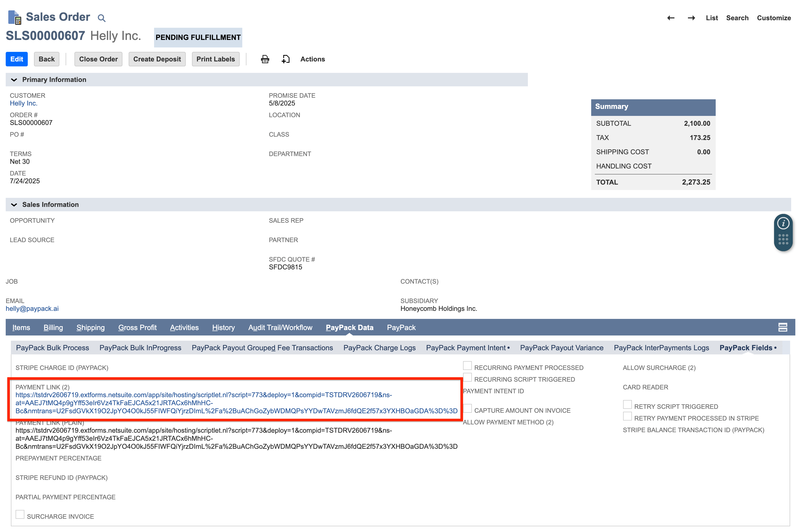Screen dimensions: 800x532
Task: Click the printer icon
Action: coord(265,59)
